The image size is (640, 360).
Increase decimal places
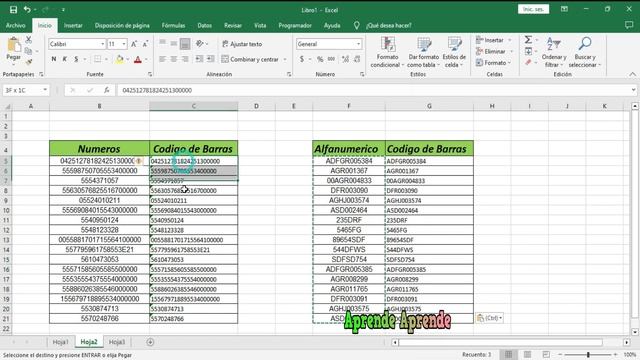coord(345,59)
